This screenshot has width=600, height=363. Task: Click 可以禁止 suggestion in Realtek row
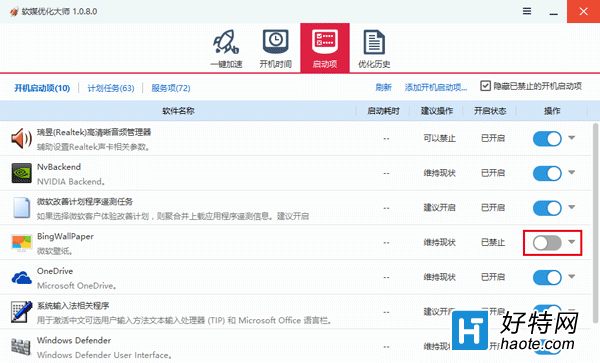click(x=439, y=138)
